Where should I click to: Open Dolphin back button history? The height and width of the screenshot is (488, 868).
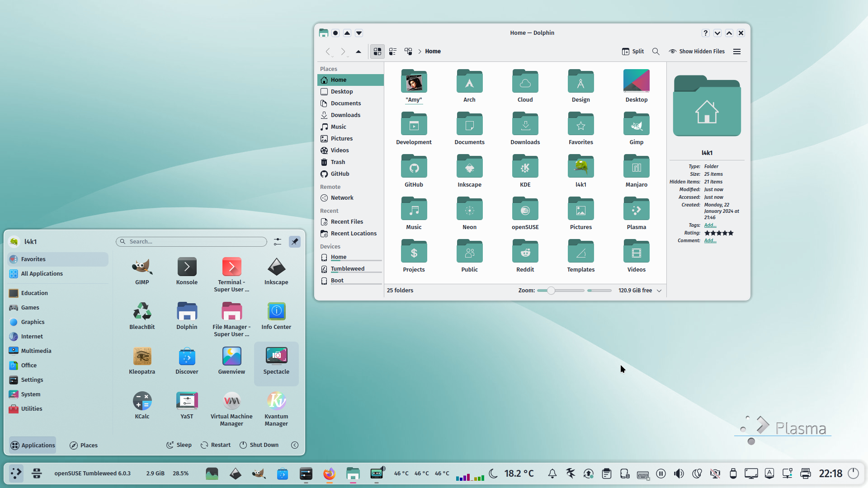[x=328, y=52]
